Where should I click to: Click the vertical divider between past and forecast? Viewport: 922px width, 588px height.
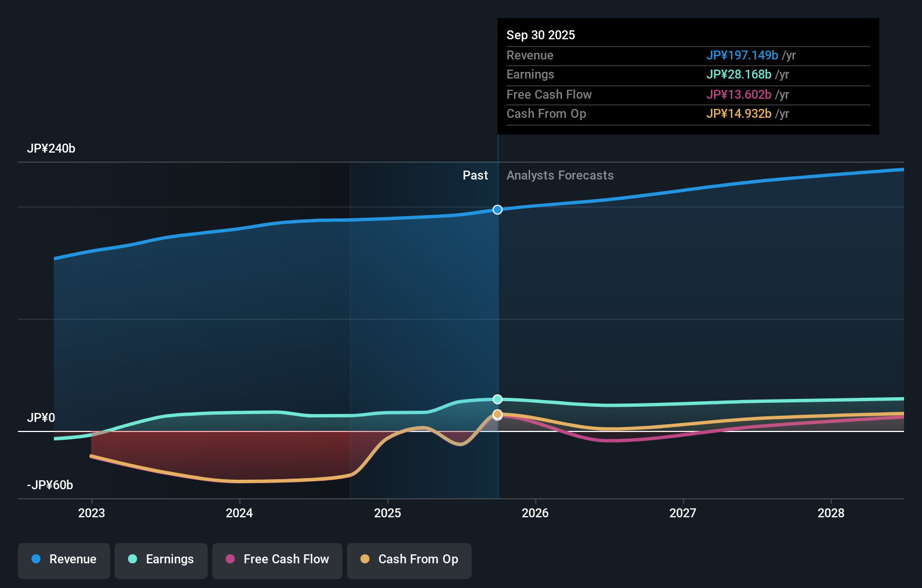(x=497, y=309)
